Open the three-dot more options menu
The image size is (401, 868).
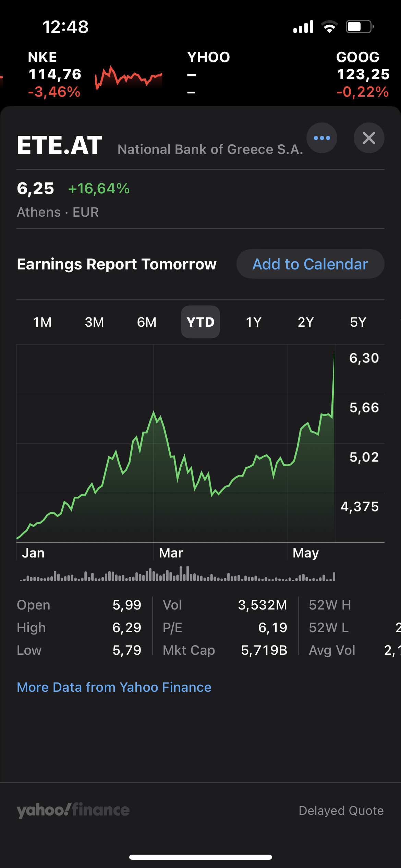tap(321, 138)
